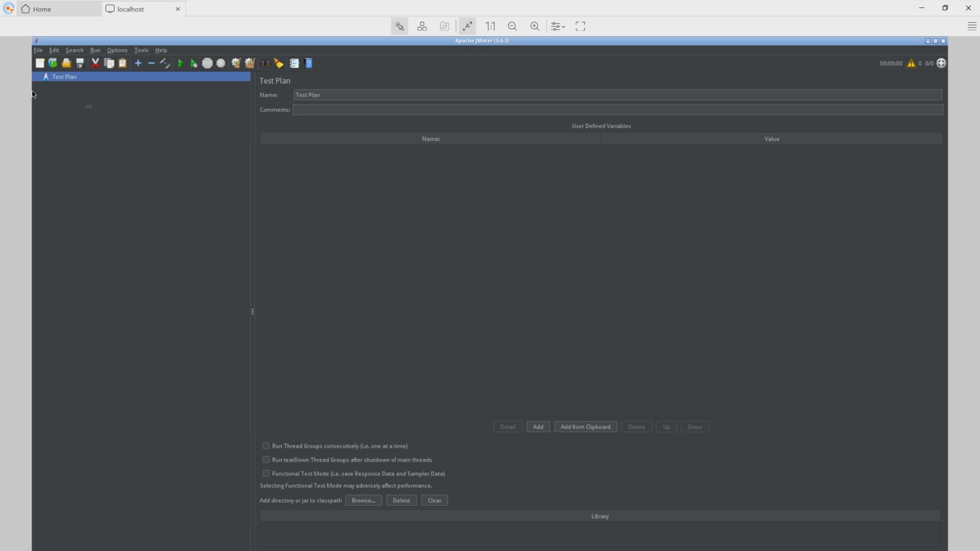Click Start no pauses icon
Screen dimensions: 980x551
194,63
